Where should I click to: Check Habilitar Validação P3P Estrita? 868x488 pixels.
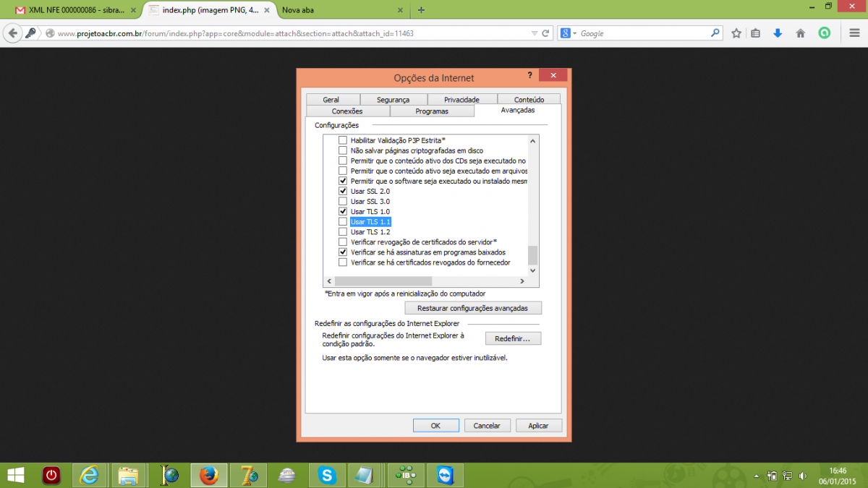pyautogui.click(x=343, y=140)
